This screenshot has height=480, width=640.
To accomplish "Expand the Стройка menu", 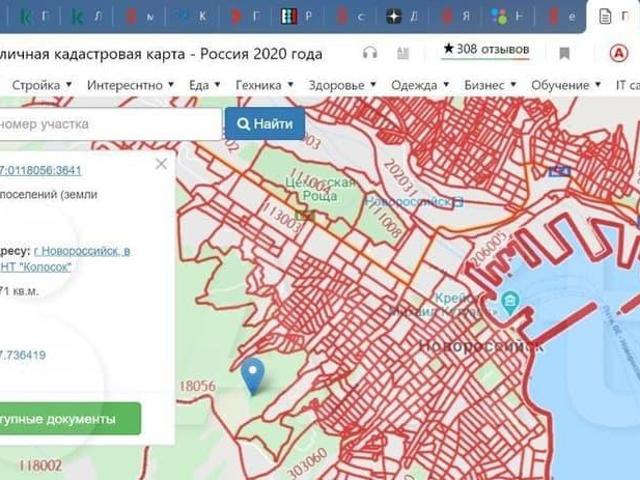I will [x=42, y=85].
